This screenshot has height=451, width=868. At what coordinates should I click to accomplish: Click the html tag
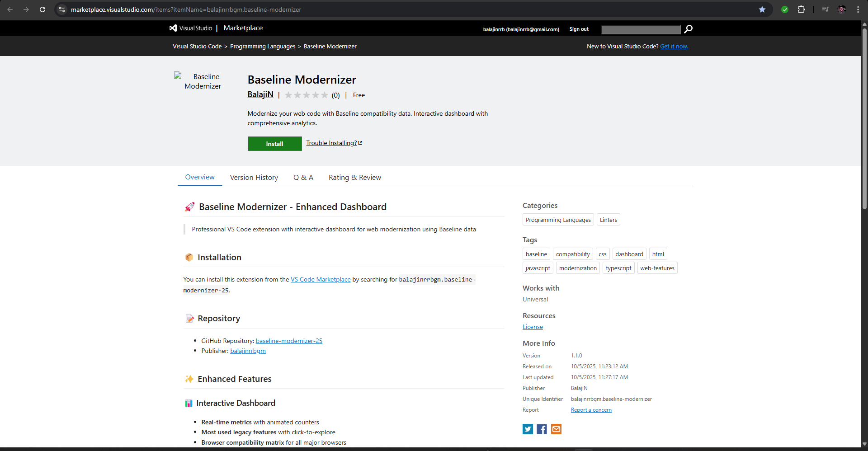(x=658, y=254)
